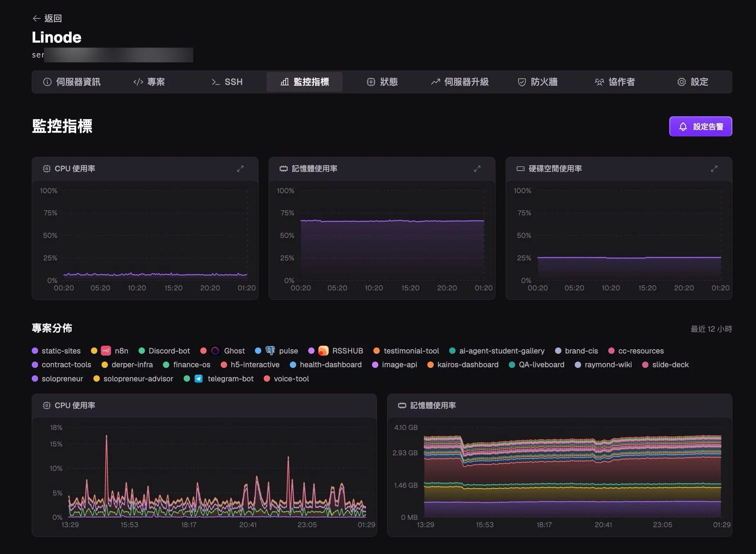The height and width of the screenshot is (554, 756).
Task: Click the CPU chip icon in top CPU card
Action: click(47, 168)
